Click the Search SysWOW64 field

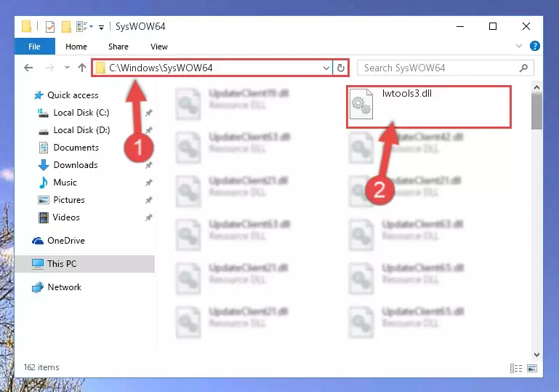pyautogui.click(x=446, y=68)
